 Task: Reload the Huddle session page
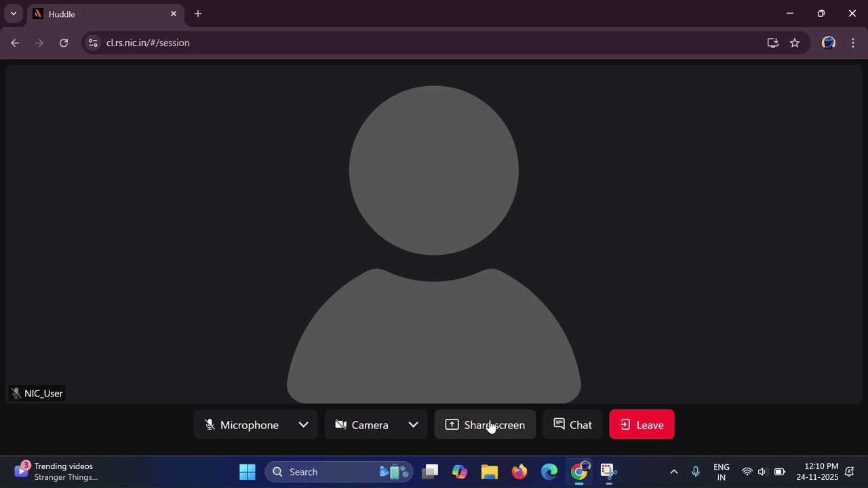pos(63,43)
